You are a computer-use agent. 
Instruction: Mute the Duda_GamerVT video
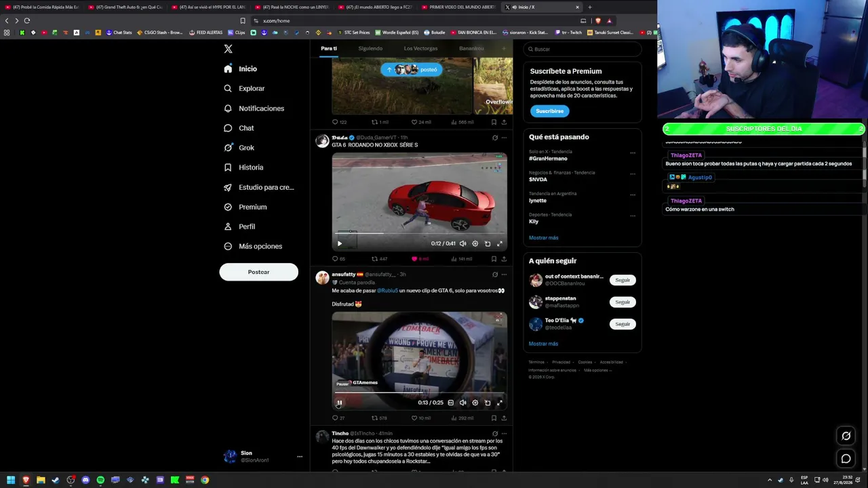(463, 243)
